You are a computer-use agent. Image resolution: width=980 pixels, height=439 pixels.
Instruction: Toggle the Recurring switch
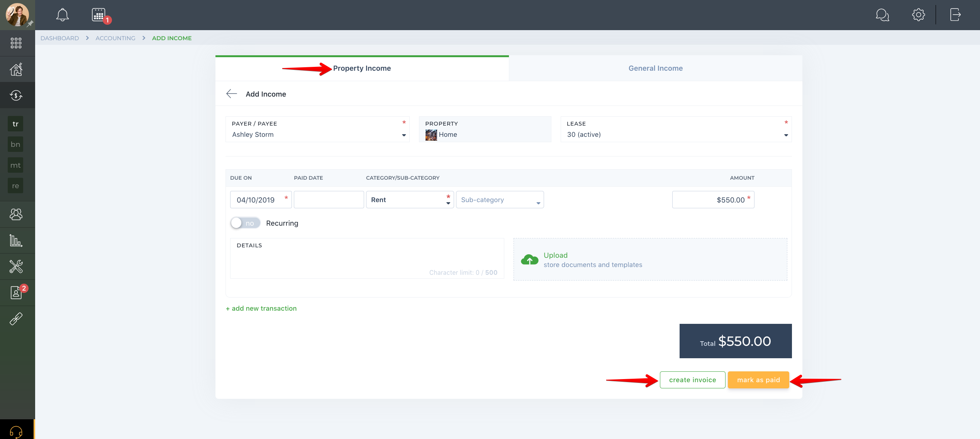tap(246, 223)
